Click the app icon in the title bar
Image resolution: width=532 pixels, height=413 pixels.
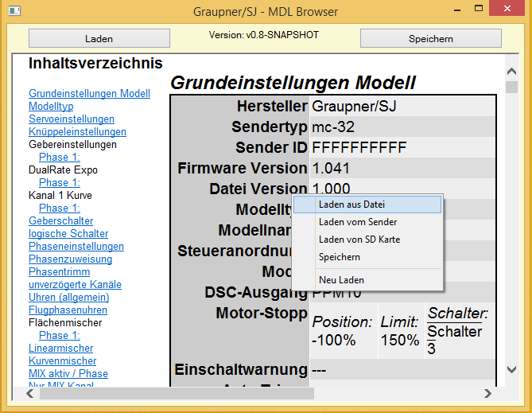pyautogui.click(x=14, y=12)
